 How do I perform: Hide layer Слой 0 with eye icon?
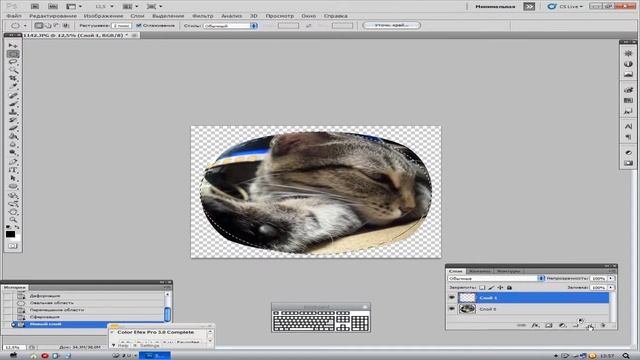452,309
